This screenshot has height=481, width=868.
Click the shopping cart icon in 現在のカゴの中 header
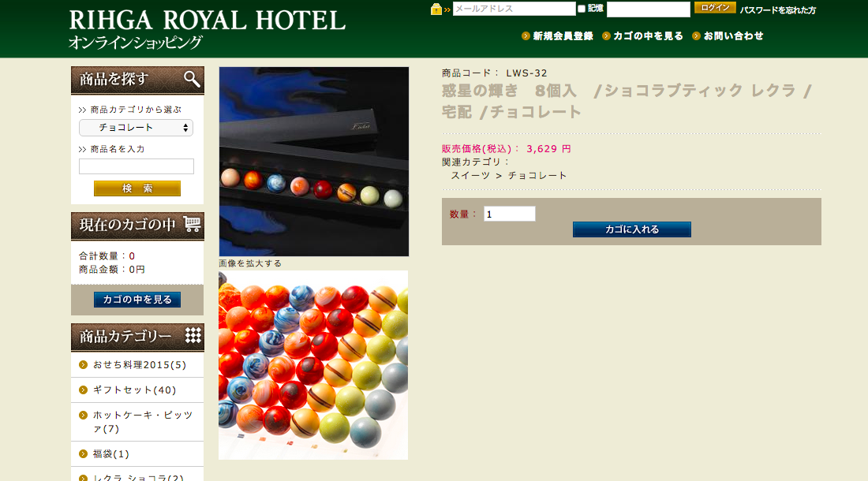click(192, 224)
